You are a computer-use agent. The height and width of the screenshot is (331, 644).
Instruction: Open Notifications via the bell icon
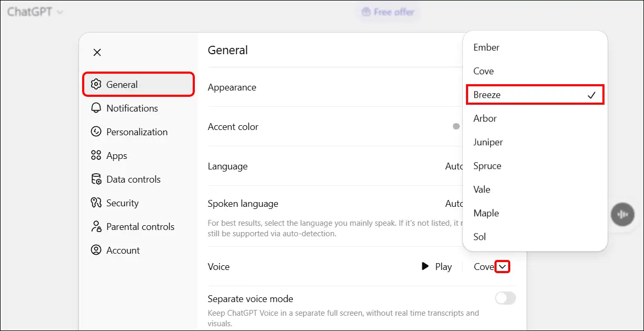(x=96, y=108)
